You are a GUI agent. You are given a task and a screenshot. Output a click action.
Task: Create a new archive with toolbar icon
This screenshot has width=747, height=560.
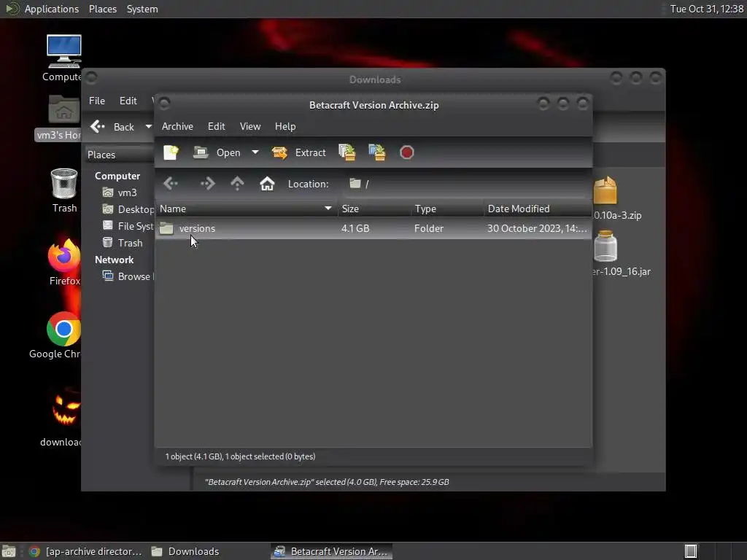(171, 152)
